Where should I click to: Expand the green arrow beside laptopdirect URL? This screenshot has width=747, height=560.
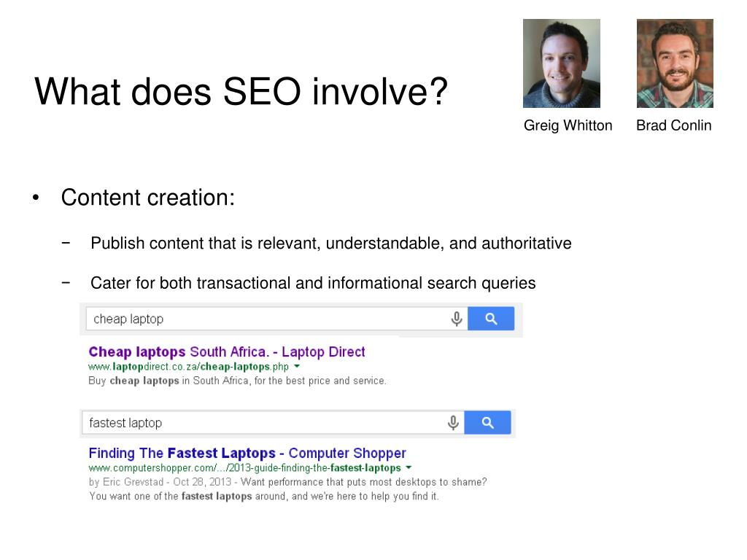(x=297, y=366)
